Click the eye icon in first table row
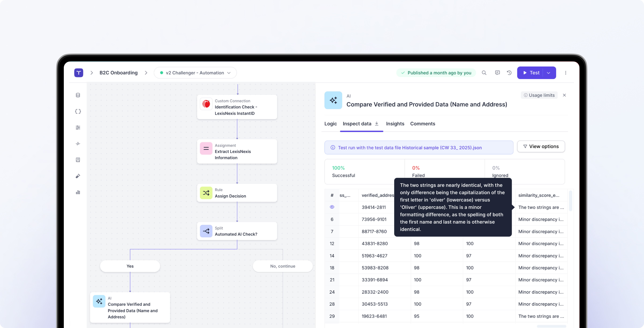 pyautogui.click(x=332, y=207)
